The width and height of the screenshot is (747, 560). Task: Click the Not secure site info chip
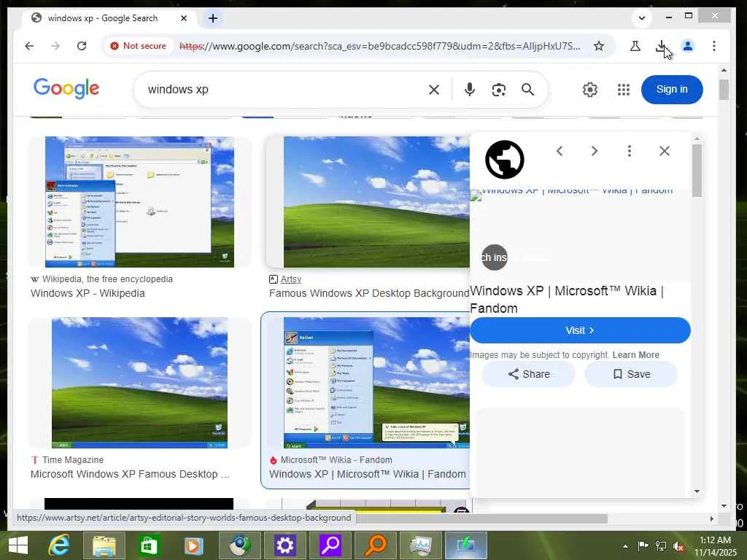[x=138, y=46]
